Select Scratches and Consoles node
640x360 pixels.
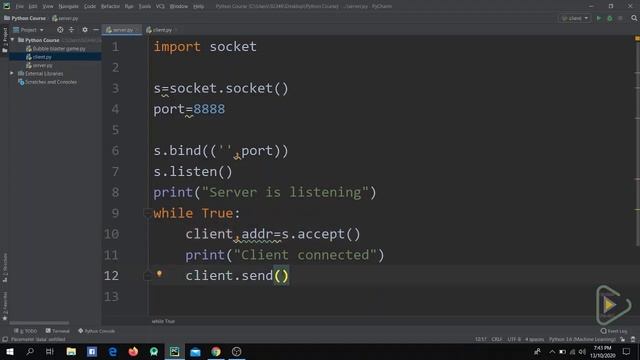click(x=47, y=82)
